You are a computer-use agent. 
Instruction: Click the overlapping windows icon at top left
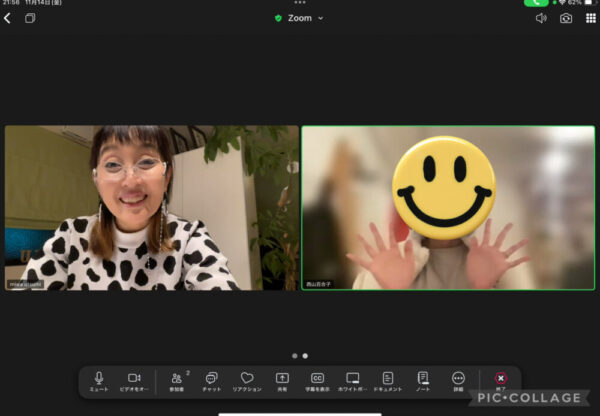coord(30,18)
